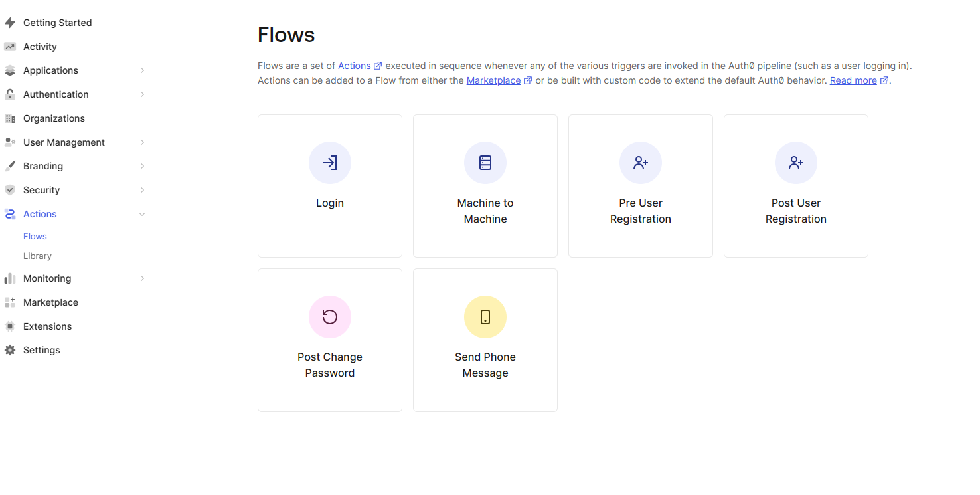Select the Machine to Machine server icon
Viewport: 980px width, 495px height.
tap(485, 162)
